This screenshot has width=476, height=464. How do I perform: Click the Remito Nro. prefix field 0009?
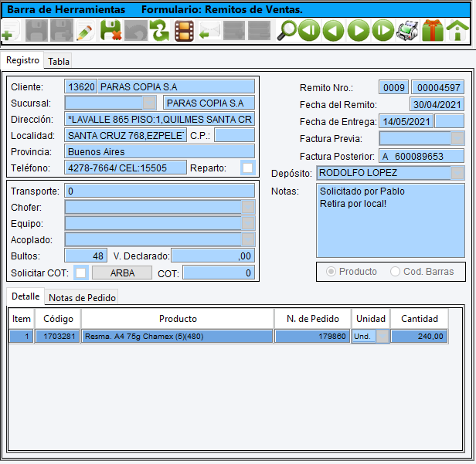tap(394, 88)
